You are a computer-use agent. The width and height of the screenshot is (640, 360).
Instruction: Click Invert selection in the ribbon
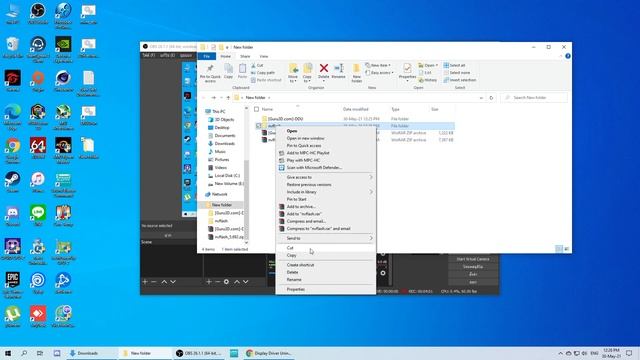point(460,80)
